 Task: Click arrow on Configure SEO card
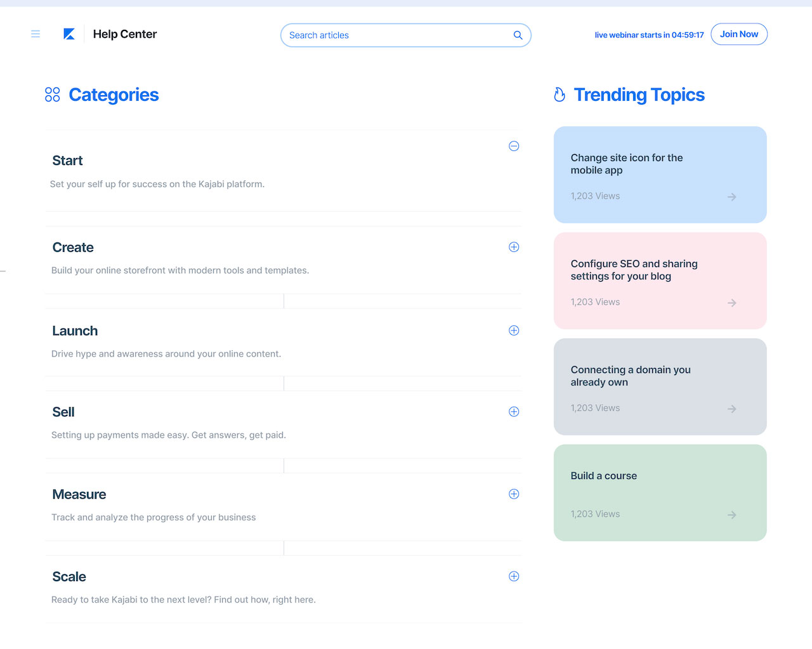click(732, 303)
